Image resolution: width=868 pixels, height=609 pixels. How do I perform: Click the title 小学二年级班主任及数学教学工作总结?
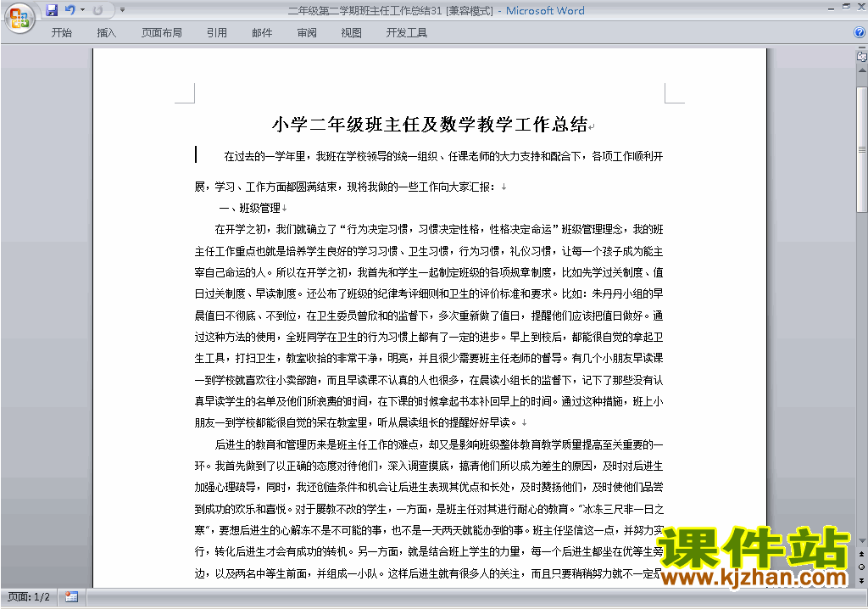click(x=430, y=124)
